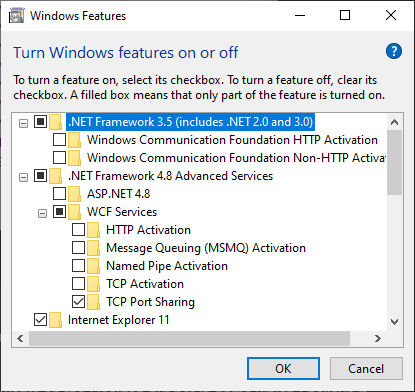This screenshot has width=415, height=392.
Task: Select the 'Internet Explorer 11' label
Action: tap(119, 320)
